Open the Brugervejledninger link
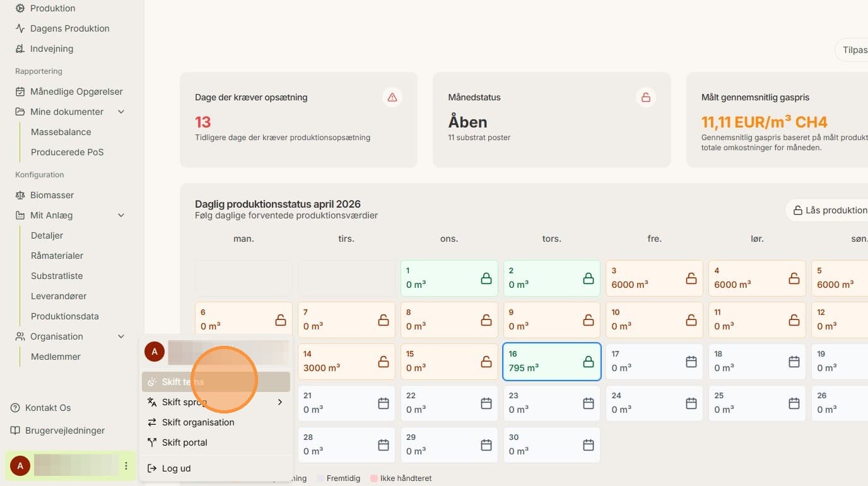 click(65, 430)
